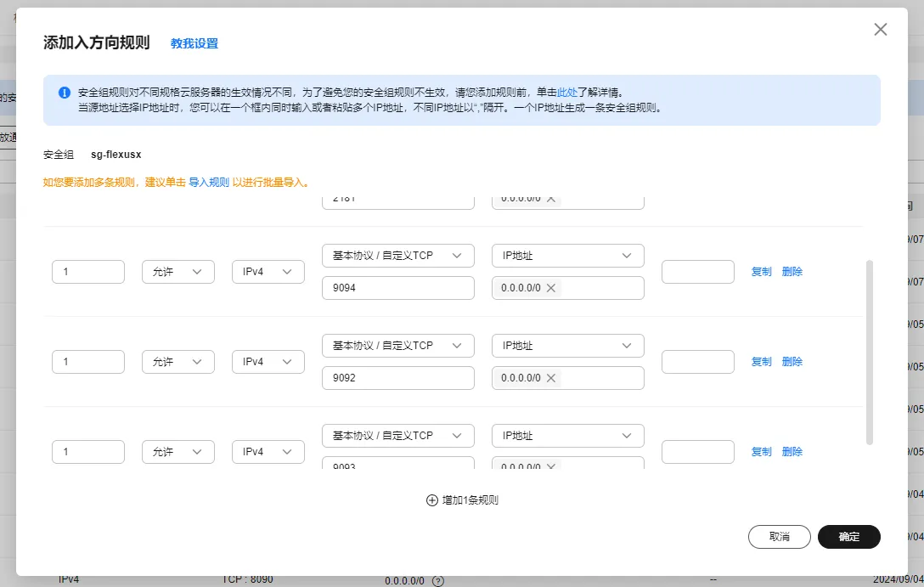This screenshot has width=924, height=587.
Task: Click the rules list vertical scrollbar
Action: 869,353
